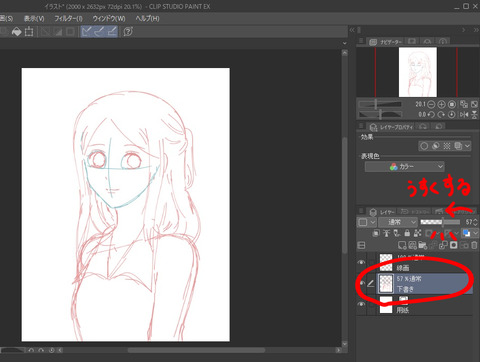480x362 pixels.
Task: Click the Fill bucket icon in command bar
Action: pos(16,32)
